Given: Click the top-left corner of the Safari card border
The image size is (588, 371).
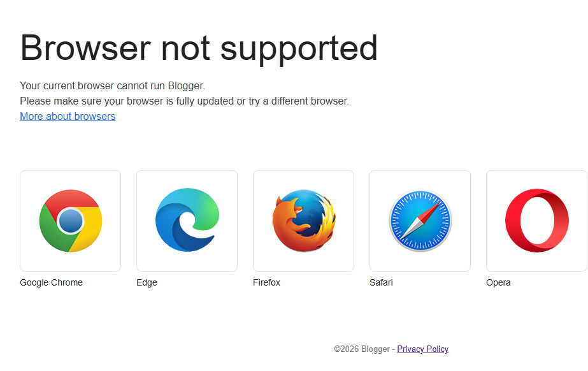Looking at the screenshot, I should point(371,171).
